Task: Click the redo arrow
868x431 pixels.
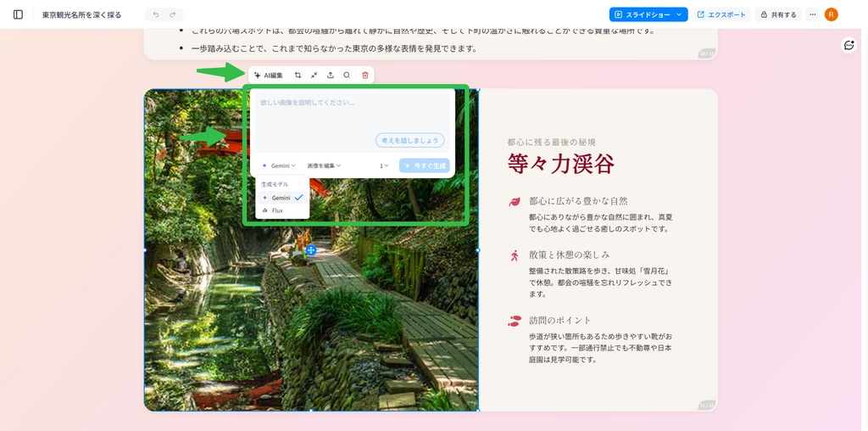Action: (x=173, y=14)
